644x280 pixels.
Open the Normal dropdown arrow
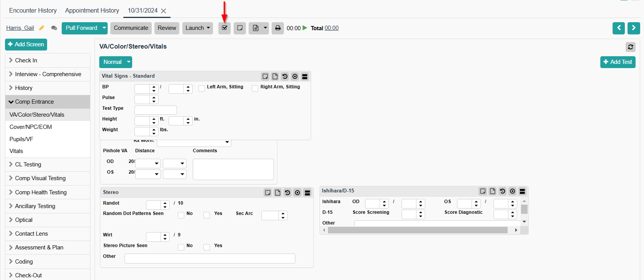[129, 62]
